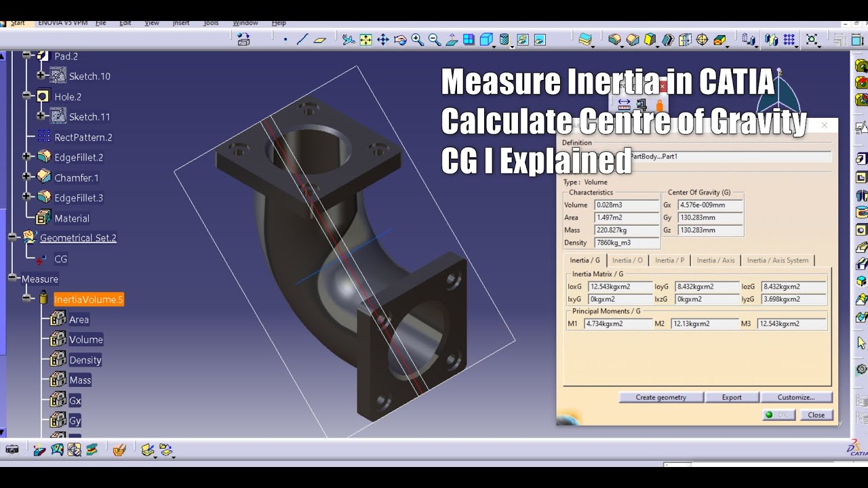The height and width of the screenshot is (488, 868).
Task: Open the Window menu
Action: coord(245,23)
